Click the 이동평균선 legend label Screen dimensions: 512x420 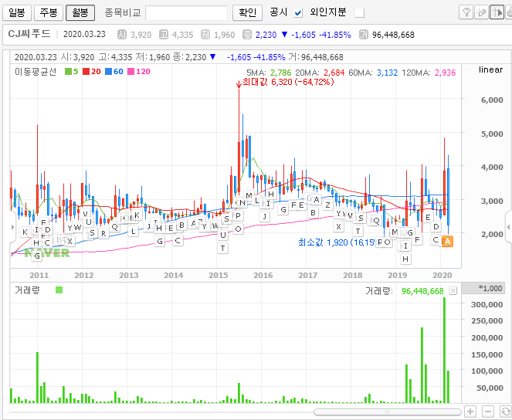tap(36, 72)
